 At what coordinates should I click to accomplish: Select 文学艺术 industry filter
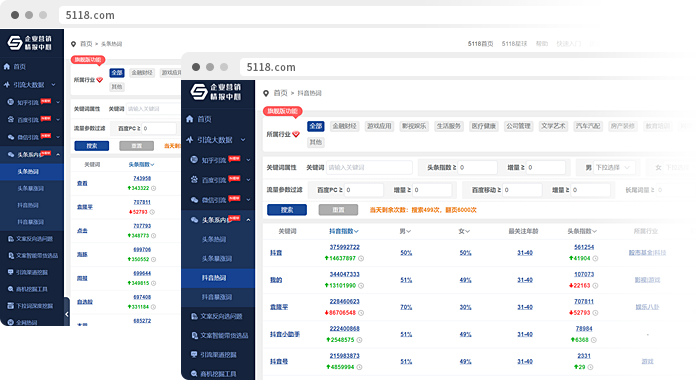(553, 126)
